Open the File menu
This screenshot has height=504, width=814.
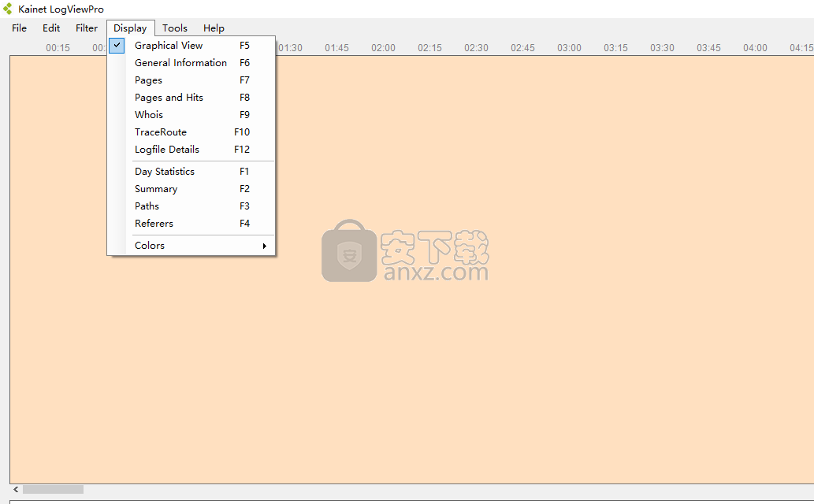point(19,28)
